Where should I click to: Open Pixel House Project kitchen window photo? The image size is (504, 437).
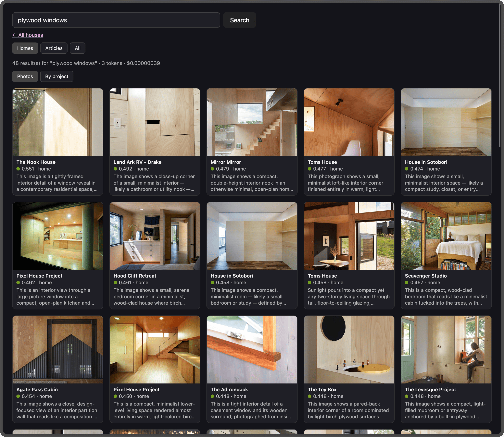point(57,236)
